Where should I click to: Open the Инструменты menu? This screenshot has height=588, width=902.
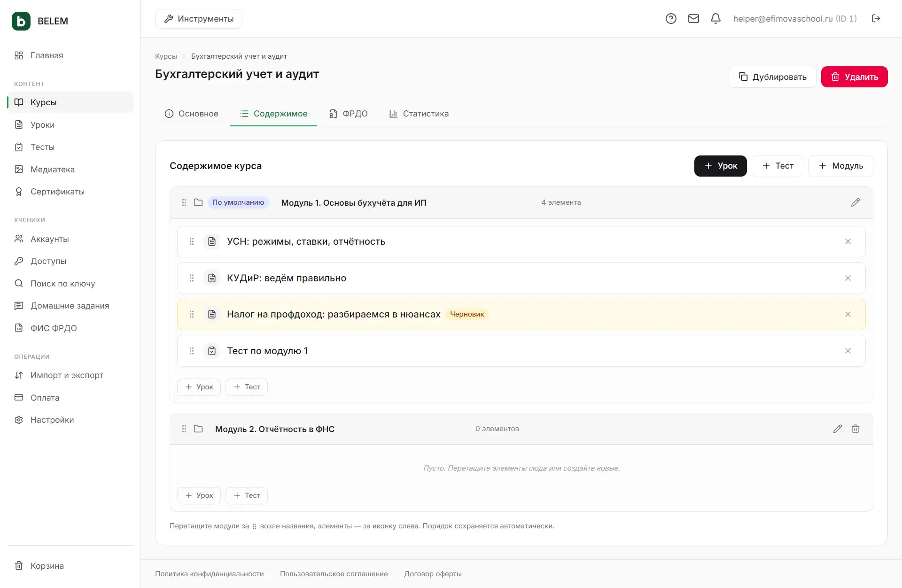tap(199, 19)
